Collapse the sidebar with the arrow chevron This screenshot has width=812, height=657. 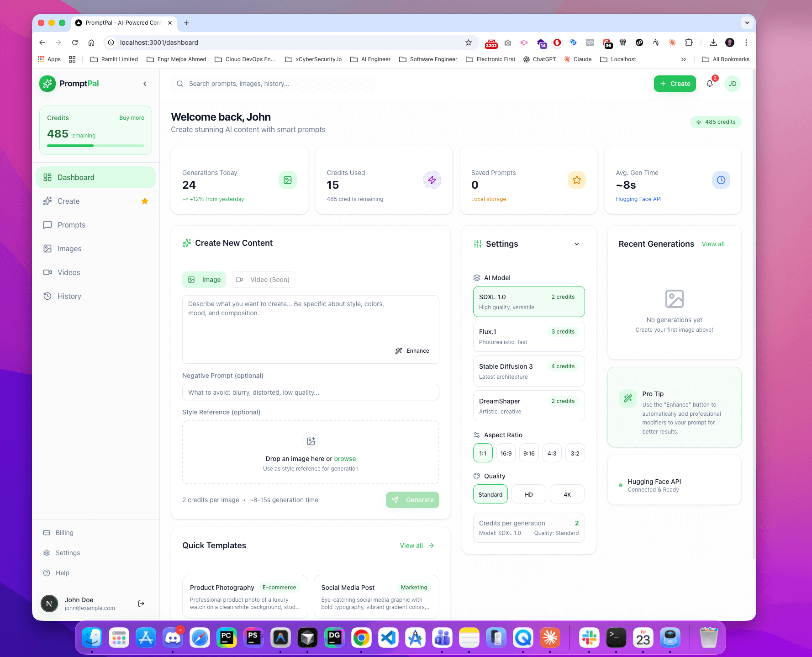(145, 84)
